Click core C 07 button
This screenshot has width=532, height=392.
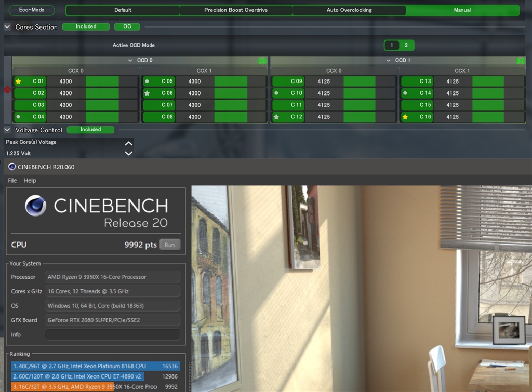[159, 105]
